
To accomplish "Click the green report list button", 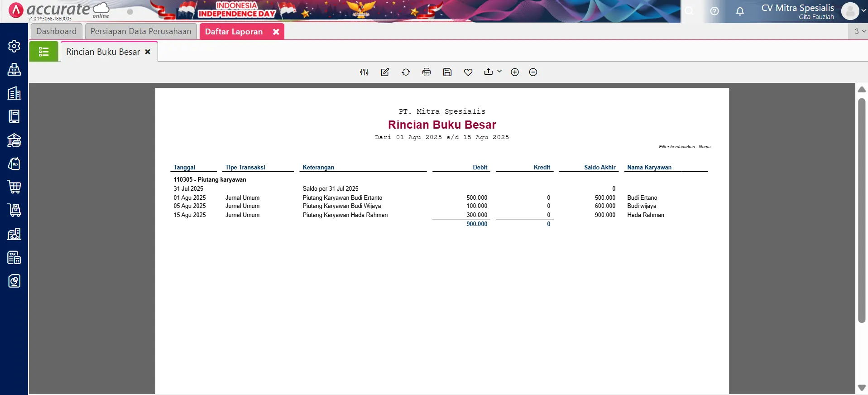I will (x=44, y=52).
